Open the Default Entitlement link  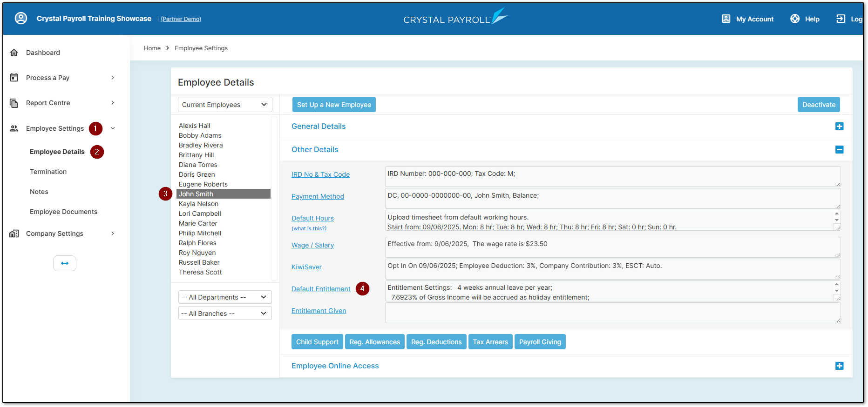point(321,289)
